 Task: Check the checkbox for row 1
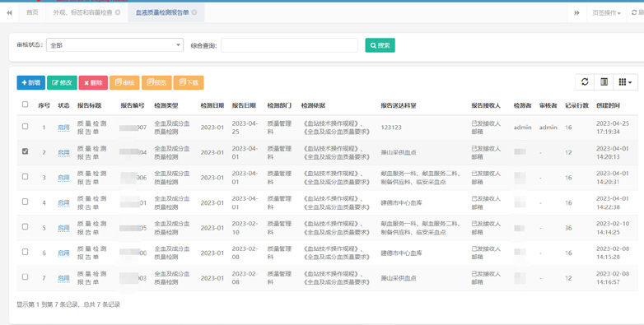click(25, 127)
